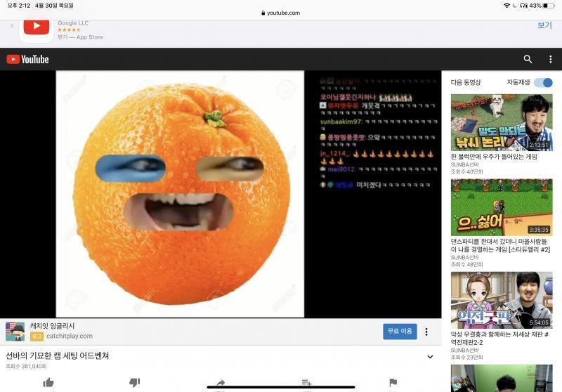562x392 pixels.
Task: Click the 조회수 381,040회 view count
Action: [26, 366]
